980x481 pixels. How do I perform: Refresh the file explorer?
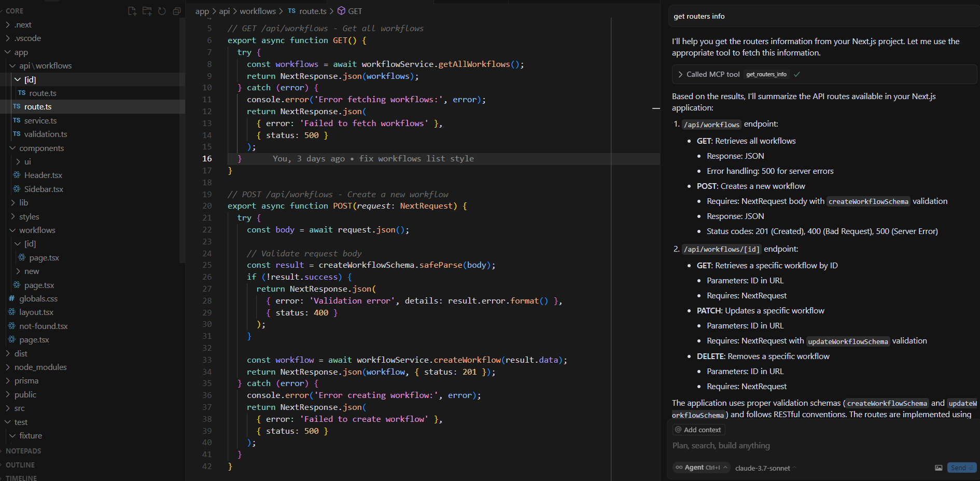tap(162, 11)
